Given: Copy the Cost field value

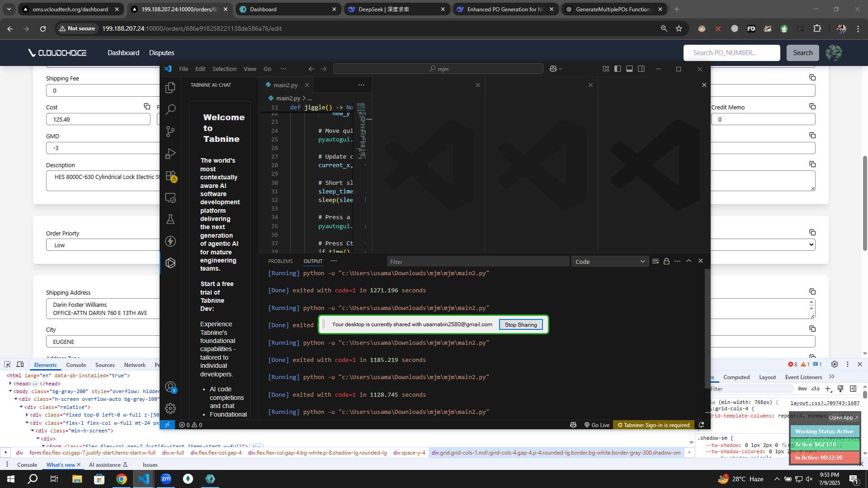Looking at the screenshot, I should coord(147,106).
